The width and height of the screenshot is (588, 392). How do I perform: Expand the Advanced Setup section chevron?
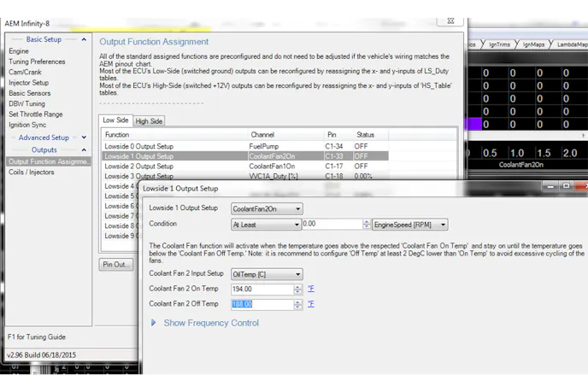click(x=84, y=137)
